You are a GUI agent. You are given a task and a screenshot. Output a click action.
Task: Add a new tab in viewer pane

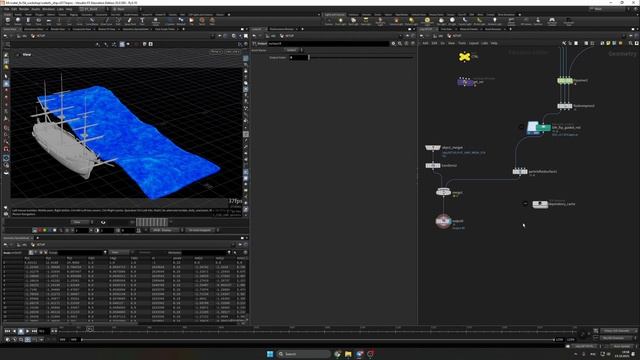(184, 29)
